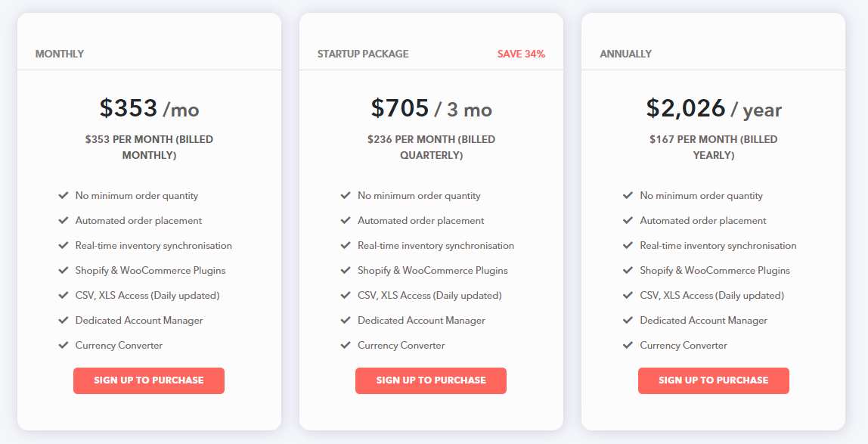Click checkmark next to Annually CSV, XLS Access
The image size is (868, 444).
click(x=628, y=295)
